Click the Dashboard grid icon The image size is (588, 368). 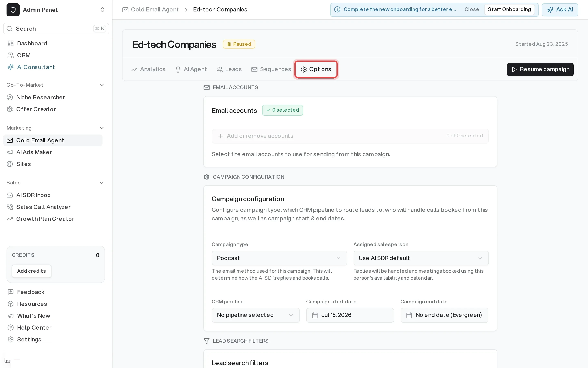tap(10, 43)
